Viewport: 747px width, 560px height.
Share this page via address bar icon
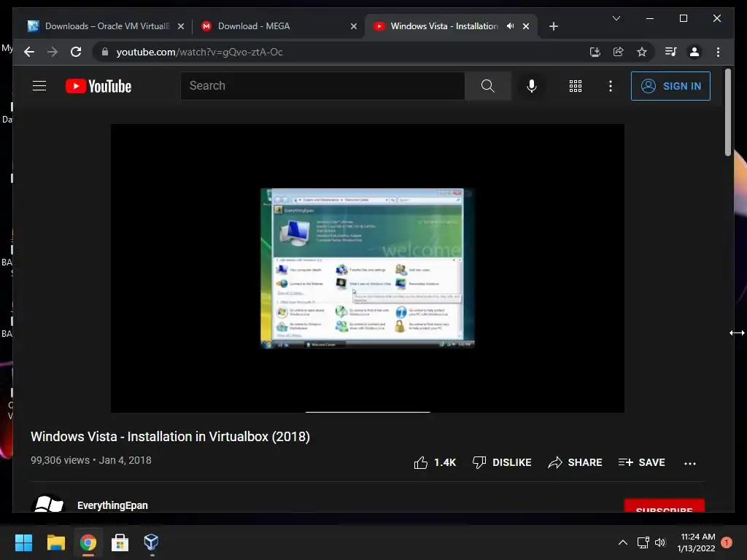coord(619,52)
